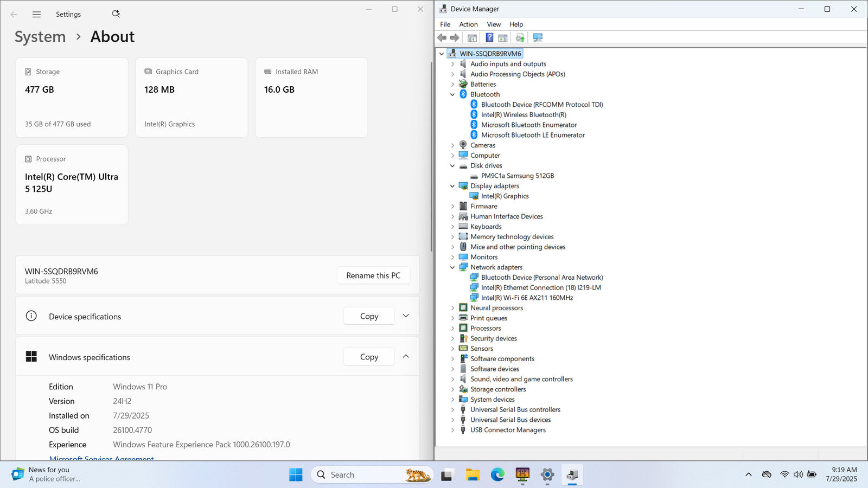
Task: Copy the Windows specifications
Action: [x=369, y=357]
